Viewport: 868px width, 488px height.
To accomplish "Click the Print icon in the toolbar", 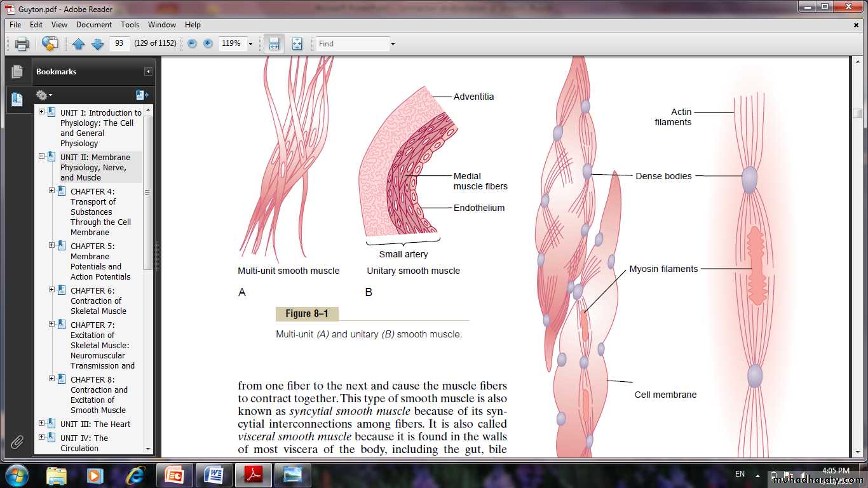I will (22, 44).
